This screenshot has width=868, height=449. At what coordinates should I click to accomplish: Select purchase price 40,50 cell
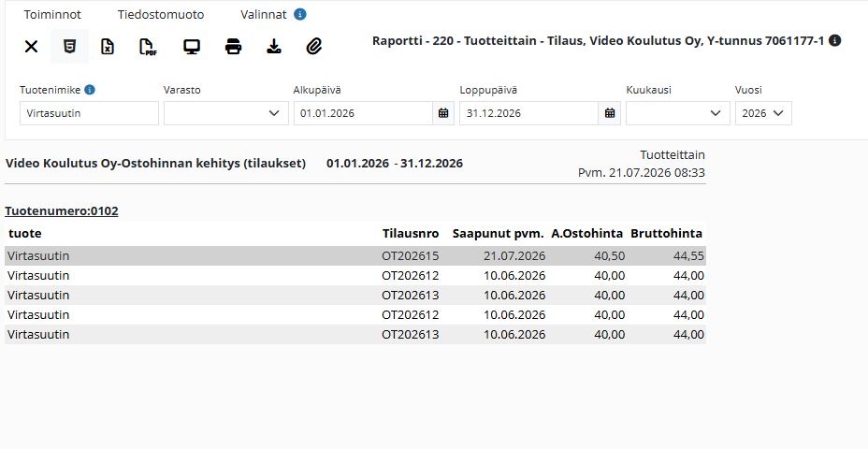click(610, 255)
